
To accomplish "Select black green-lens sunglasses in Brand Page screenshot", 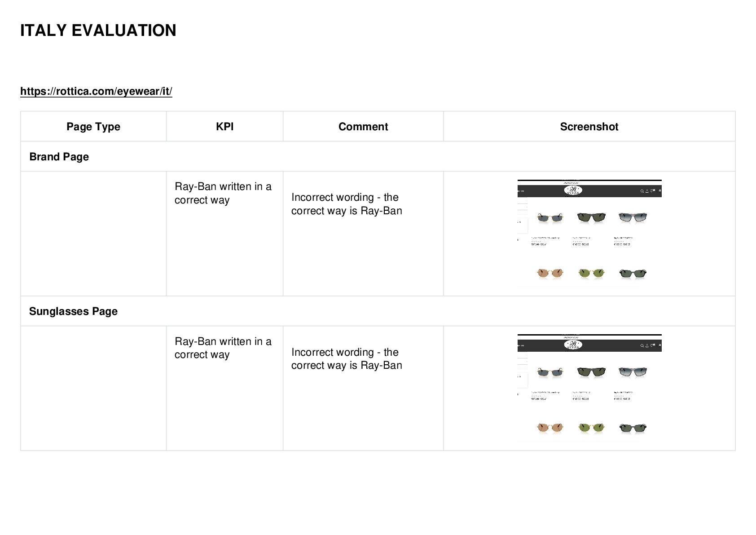I will [x=591, y=218].
